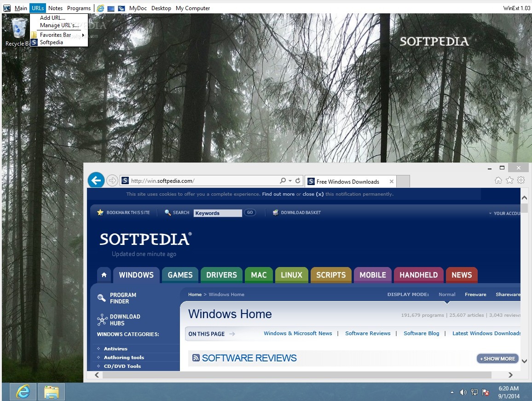Screen dimensions: 532x401
Task: Open the address bar dropdown arrow
Action: pyautogui.click(x=290, y=180)
